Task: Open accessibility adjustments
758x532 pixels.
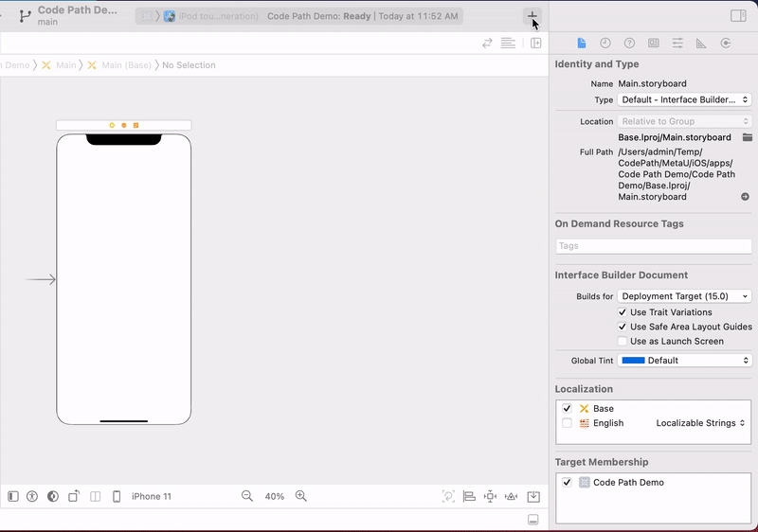Action: (32, 496)
